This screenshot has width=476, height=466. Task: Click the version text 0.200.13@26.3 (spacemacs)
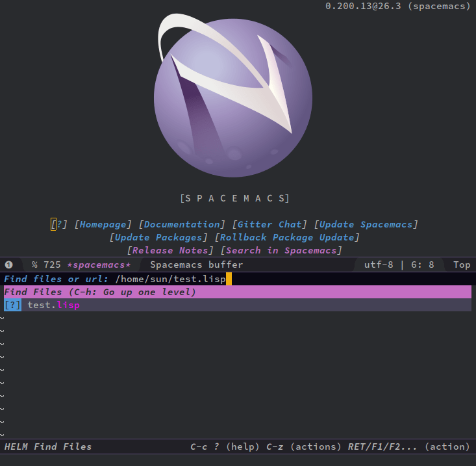(x=398, y=6)
